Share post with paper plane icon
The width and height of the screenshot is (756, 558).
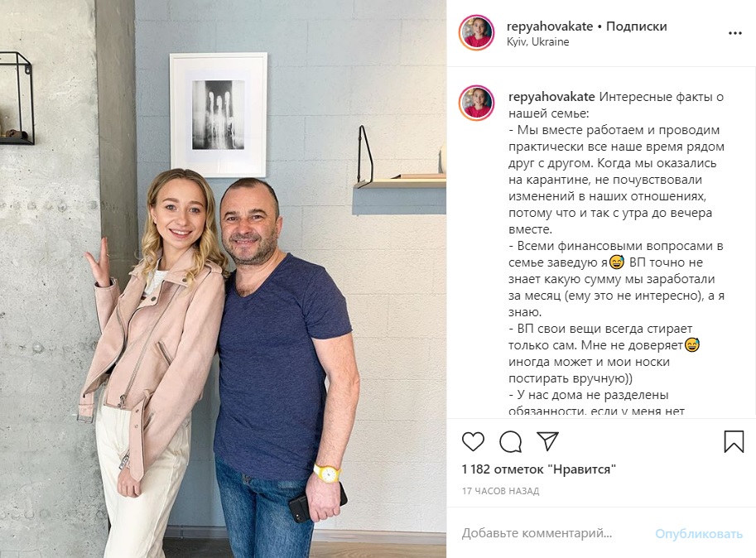click(x=547, y=441)
